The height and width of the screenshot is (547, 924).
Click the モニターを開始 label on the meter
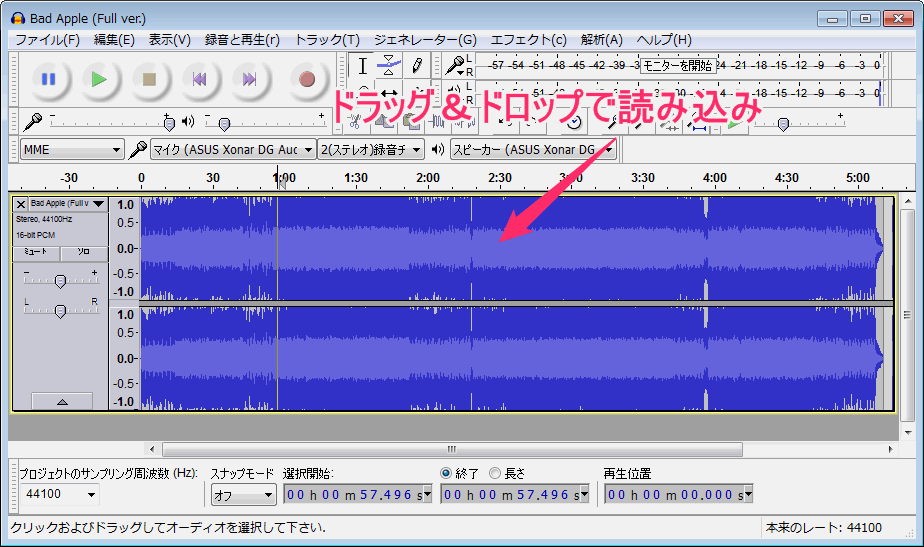(x=678, y=65)
